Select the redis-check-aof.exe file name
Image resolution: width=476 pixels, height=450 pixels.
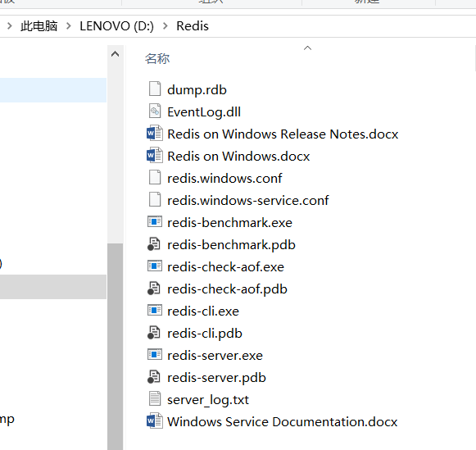[225, 267]
